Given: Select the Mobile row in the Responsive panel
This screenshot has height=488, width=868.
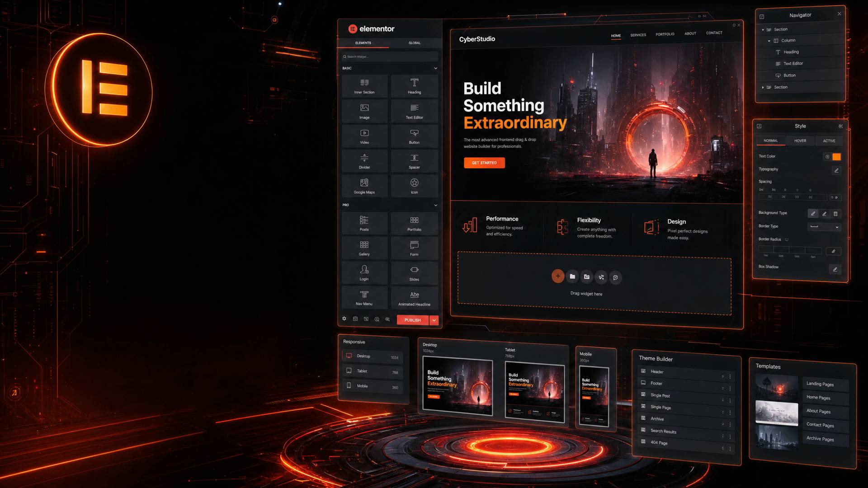Looking at the screenshot, I should (x=373, y=386).
